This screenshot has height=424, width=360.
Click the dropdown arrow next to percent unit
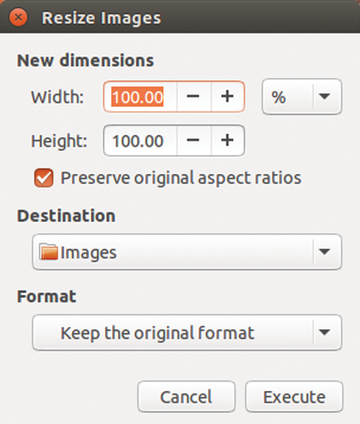click(324, 97)
